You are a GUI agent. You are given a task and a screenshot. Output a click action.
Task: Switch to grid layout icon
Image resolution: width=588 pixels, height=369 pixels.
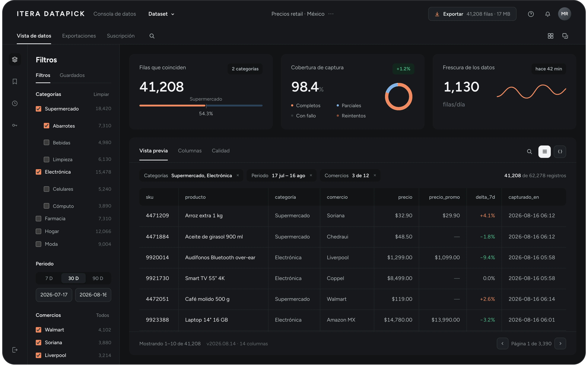tap(550, 36)
